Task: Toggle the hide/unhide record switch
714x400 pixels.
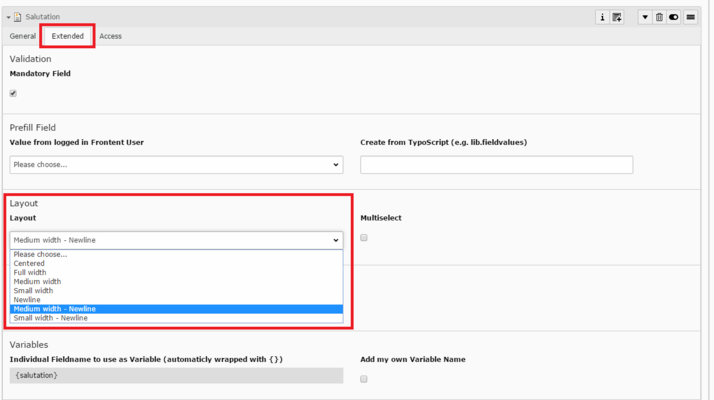Action: [674, 17]
